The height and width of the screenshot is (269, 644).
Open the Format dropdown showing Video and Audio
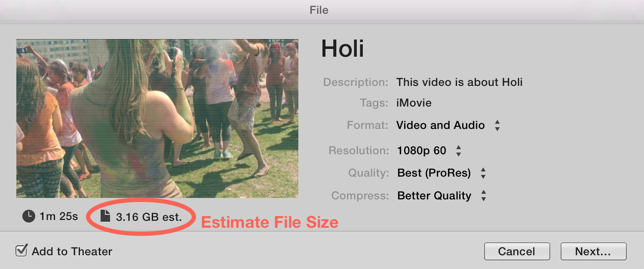pos(447,125)
